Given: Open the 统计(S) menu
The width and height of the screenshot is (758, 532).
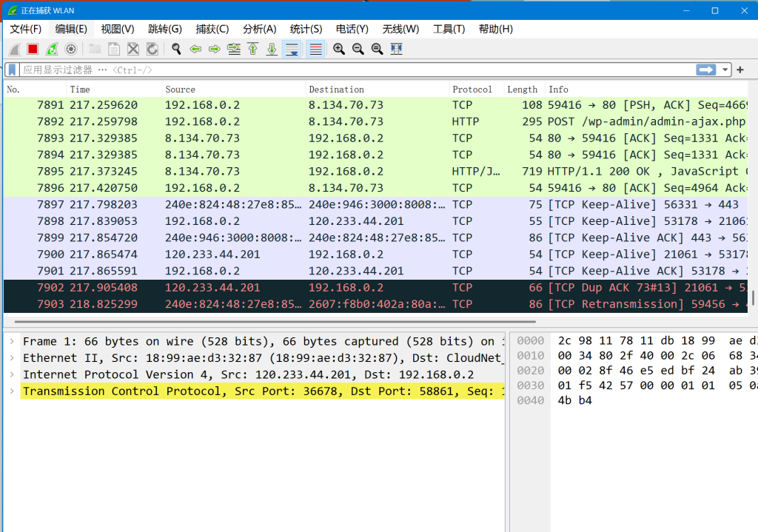Looking at the screenshot, I should pyautogui.click(x=306, y=29).
